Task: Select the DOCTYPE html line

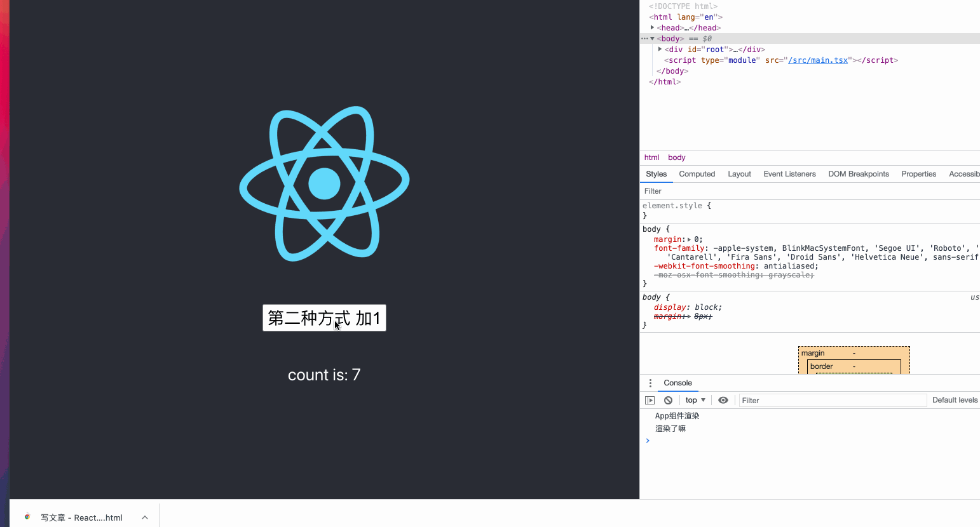Action: [x=683, y=6]
